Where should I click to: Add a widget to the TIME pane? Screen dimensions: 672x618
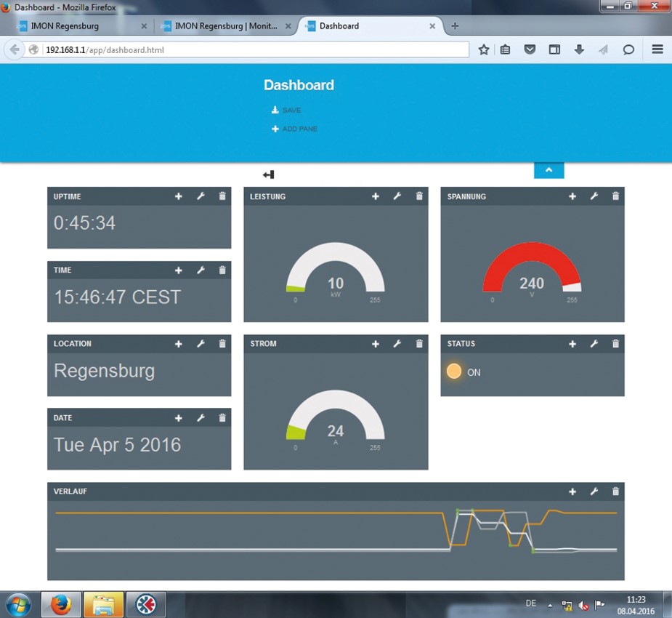click(179, 270)
